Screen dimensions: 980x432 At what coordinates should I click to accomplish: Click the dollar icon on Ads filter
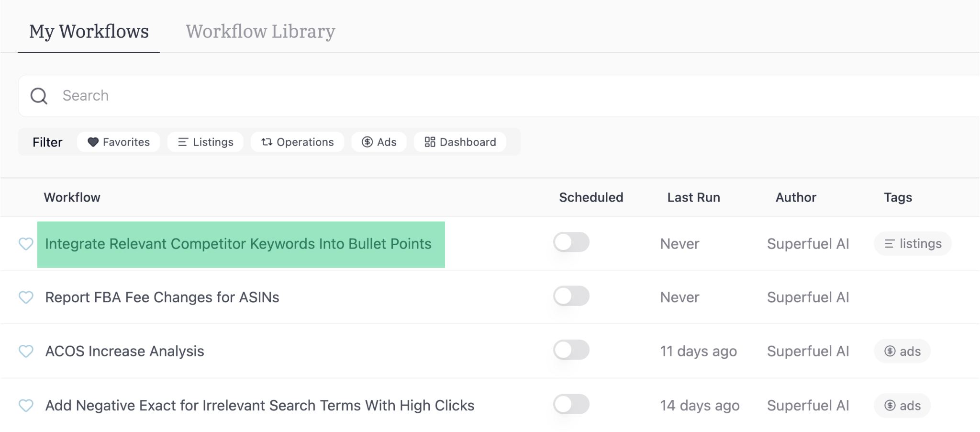click(367, 142)
